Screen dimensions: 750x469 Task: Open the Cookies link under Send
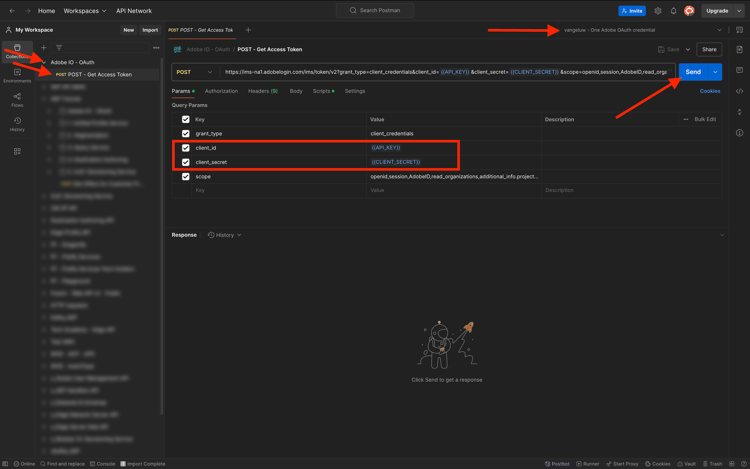tap(710, 91)
